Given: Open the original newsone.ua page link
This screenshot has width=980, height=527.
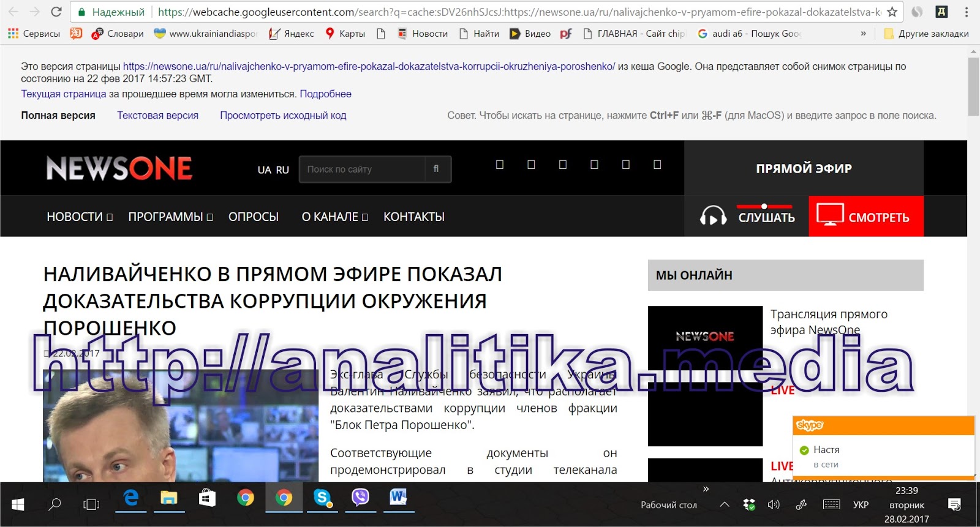Looking at the screenshot, I should [x=369, y=66].
